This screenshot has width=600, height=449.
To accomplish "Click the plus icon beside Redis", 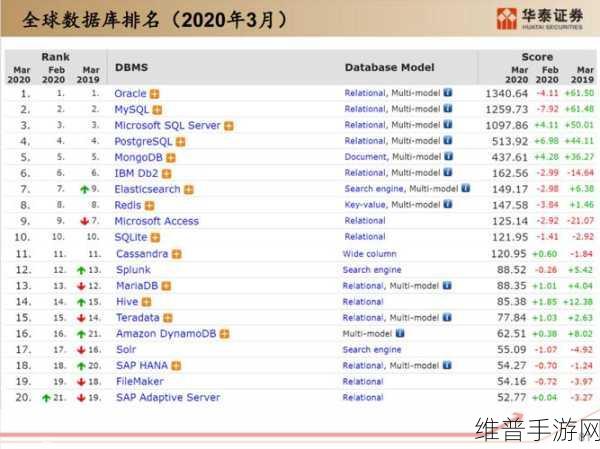I will (150, 206).
